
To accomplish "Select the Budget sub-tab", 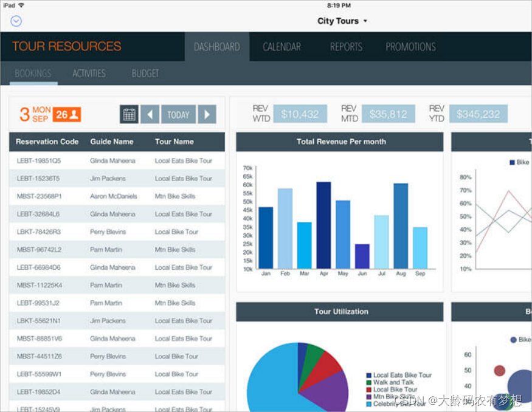I will tap(145, 74).
